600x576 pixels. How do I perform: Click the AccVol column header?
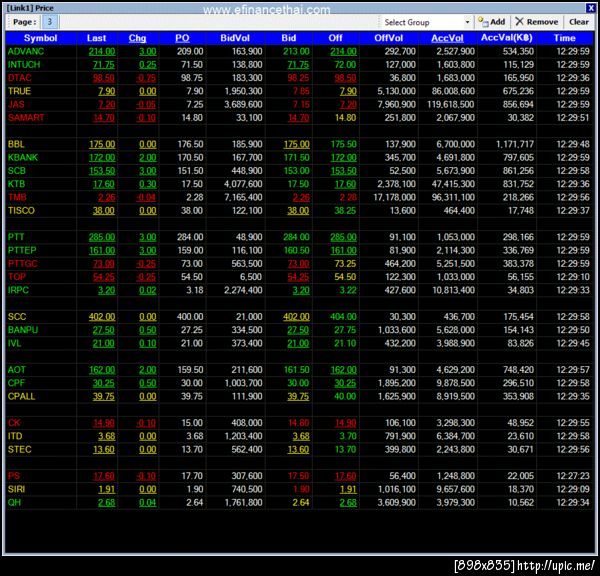[x=447, y=38]
